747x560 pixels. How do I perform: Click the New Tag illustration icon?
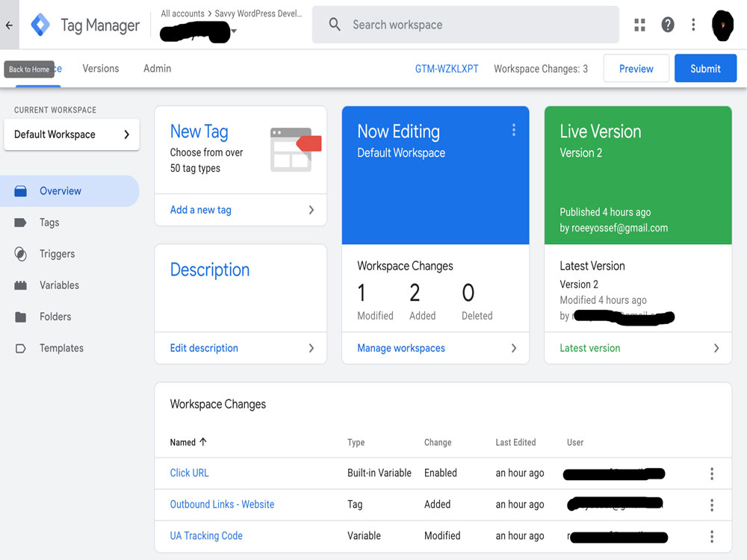pos(295,149)
